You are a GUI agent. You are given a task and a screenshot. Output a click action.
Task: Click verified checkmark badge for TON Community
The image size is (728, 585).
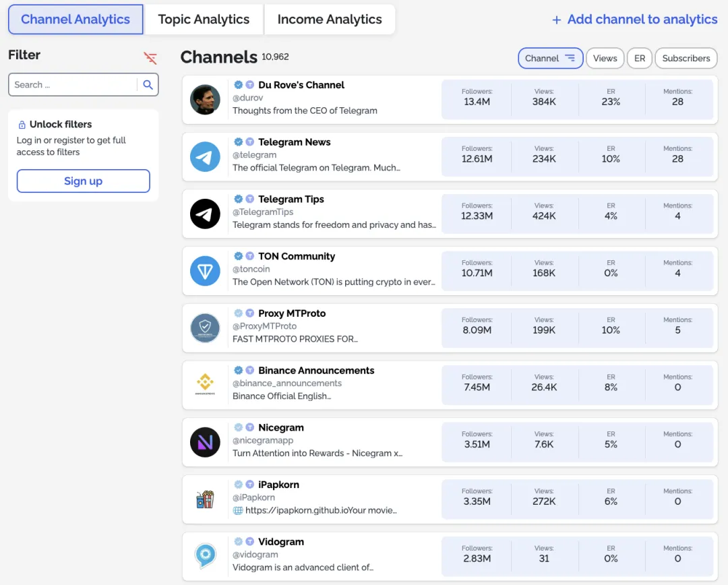(238, 256)
